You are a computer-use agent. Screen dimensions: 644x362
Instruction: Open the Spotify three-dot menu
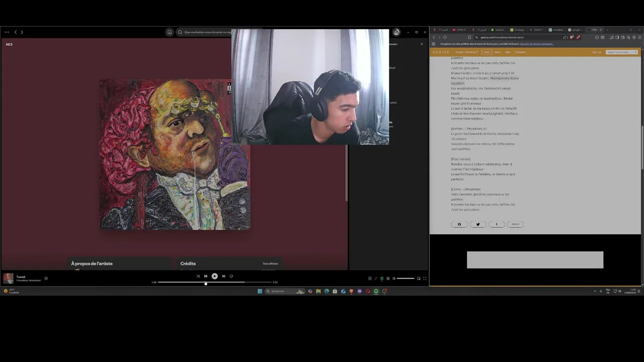(x=7, y=32)
